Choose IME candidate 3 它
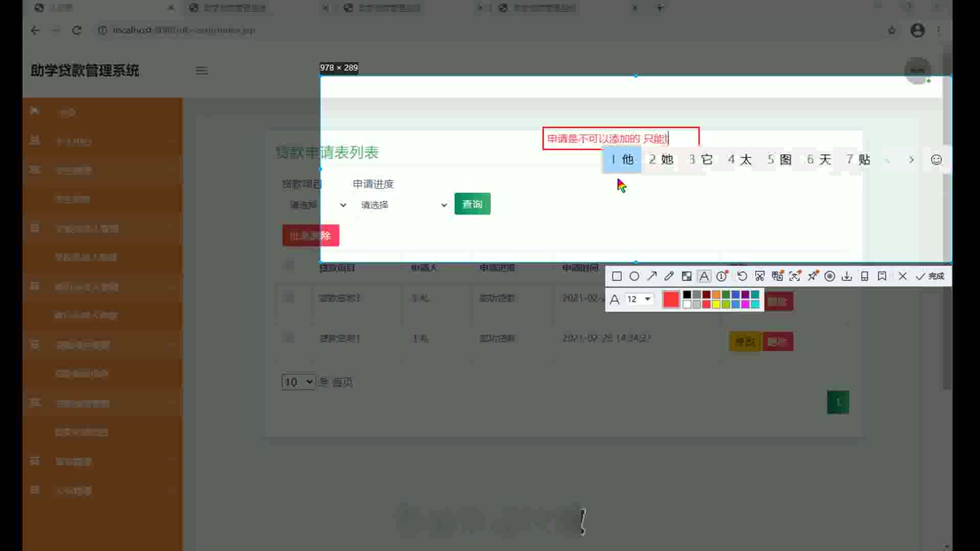Image resolution: width=980 pixels, height=551 pixels. coord(700,160)
